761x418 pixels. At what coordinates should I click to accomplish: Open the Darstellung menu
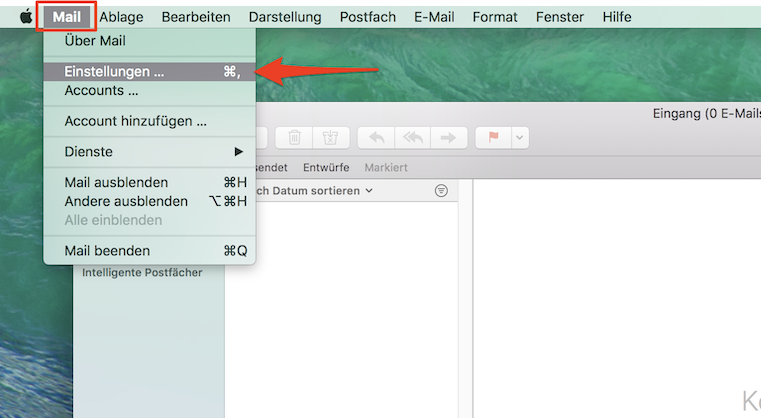point(285,17)
